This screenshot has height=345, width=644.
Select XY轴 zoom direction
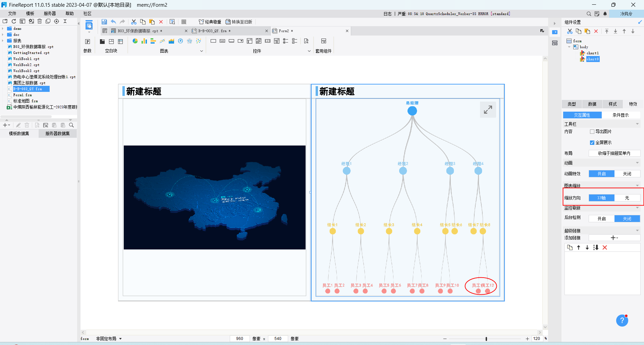click(x=602, y=198)
